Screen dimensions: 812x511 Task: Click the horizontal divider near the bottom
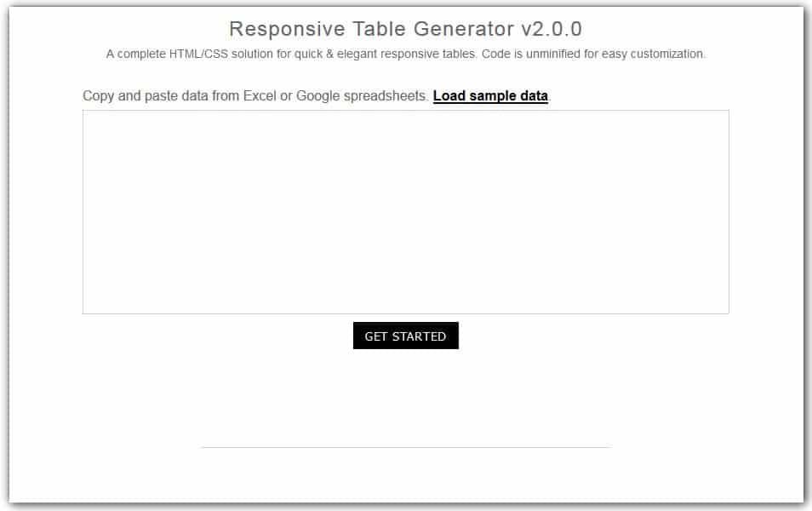coord(405,446)
